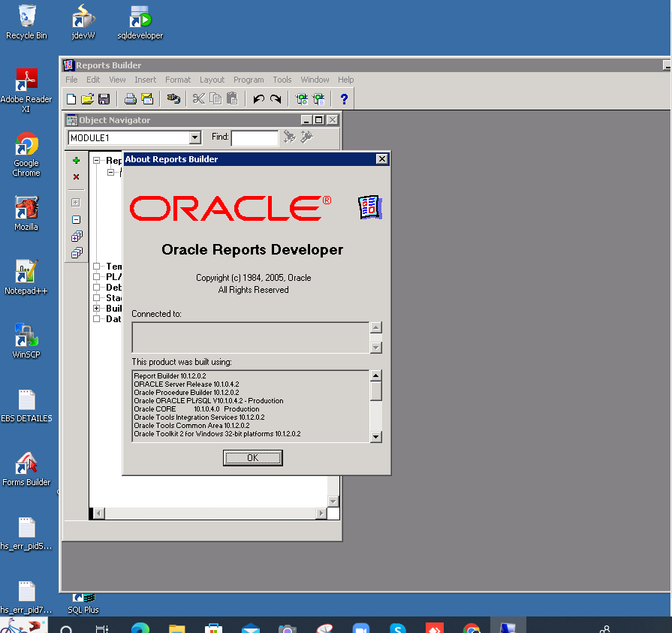This screenshot has height=633, width=672.
Task: Expand the Templates tree node
Action: click(96, 266)
